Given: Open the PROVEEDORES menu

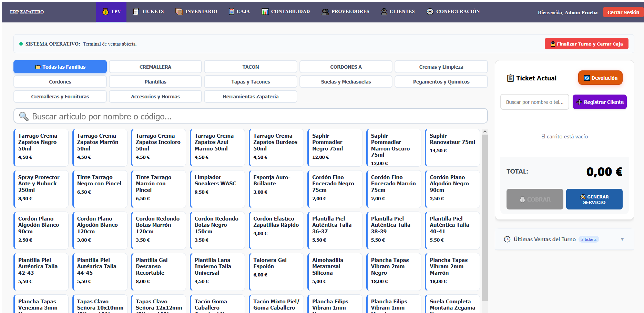Looking at the screenshot, I should point(345,12).
